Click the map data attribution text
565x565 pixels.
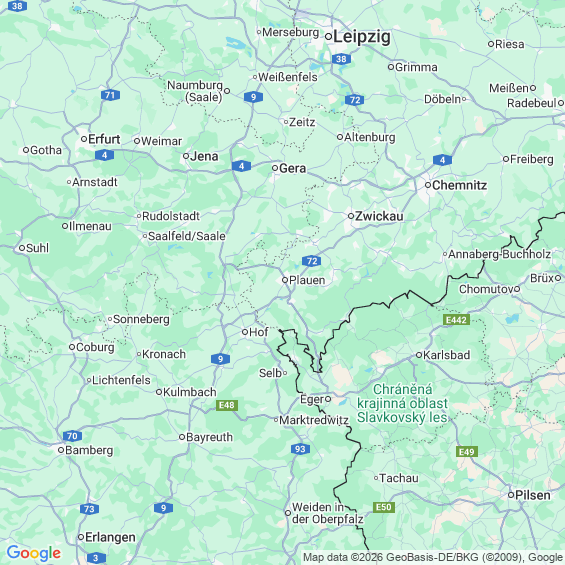[433, 557]
